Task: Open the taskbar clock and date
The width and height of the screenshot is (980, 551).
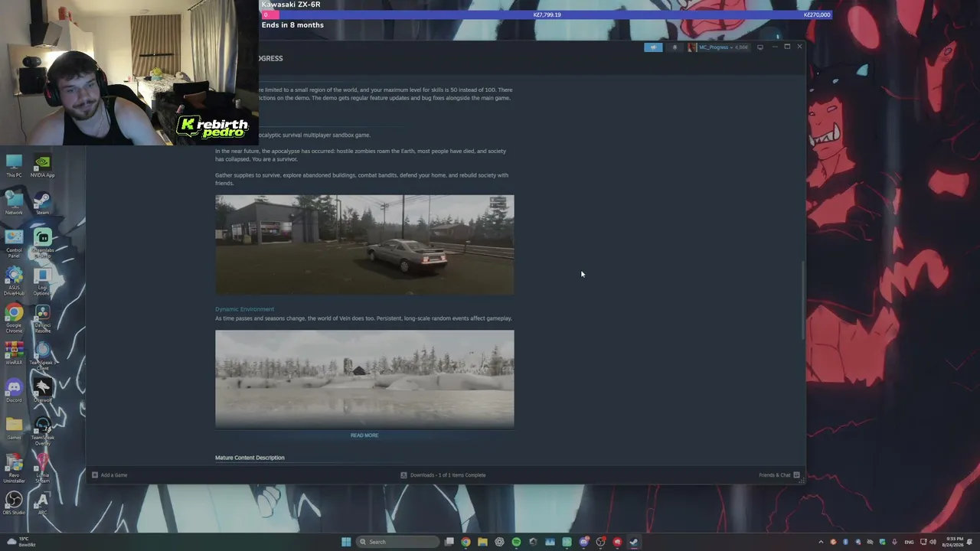Action: 955,542
